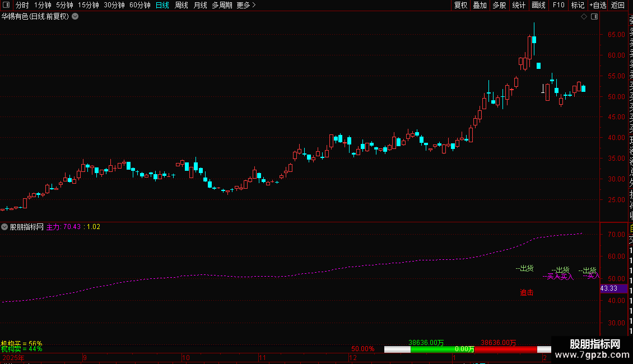Click the 70.00 indicator axis label
Image resolution: width=633 pixels, height=364 pixels.
[x=616, y=235]
